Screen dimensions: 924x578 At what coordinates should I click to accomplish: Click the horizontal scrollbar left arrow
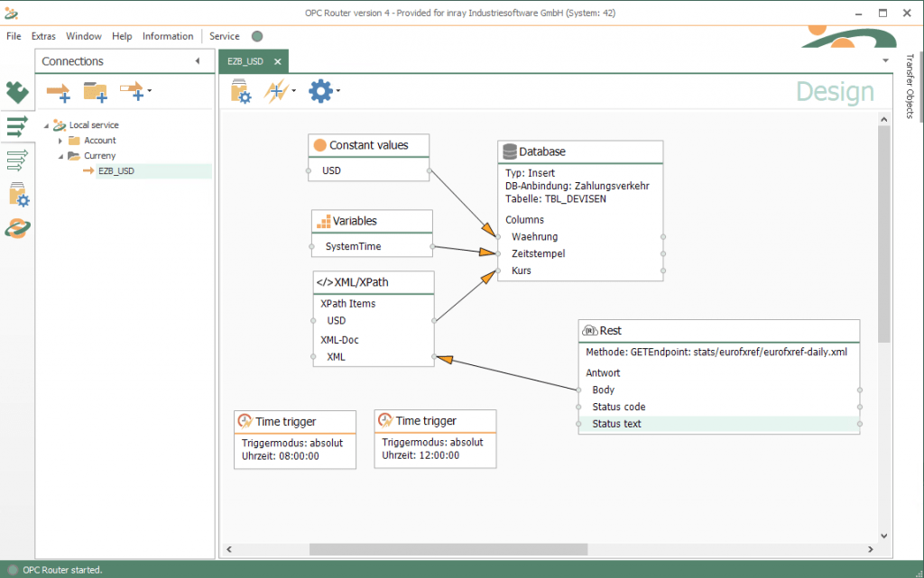click(229, 549)
